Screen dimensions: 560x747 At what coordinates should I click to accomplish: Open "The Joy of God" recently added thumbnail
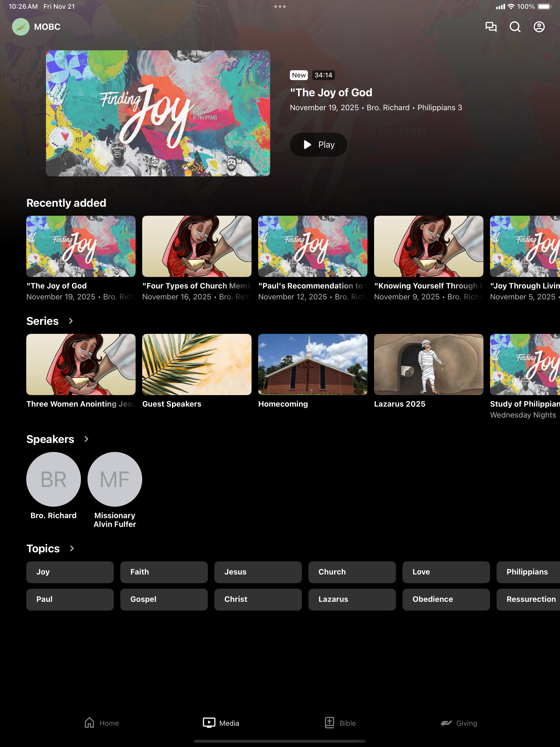(x=81, y=246)
